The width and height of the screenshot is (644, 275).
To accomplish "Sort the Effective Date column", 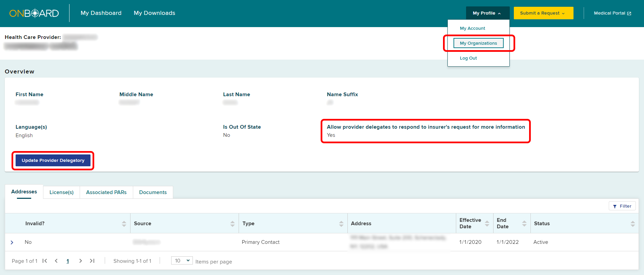I will (487, 224).
